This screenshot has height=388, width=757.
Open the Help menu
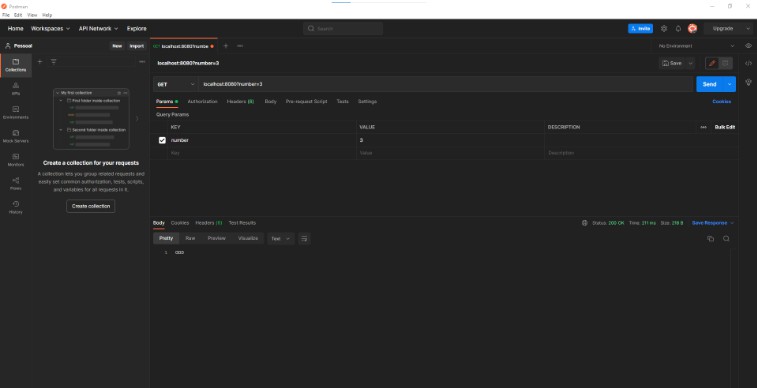pos(47,15)
